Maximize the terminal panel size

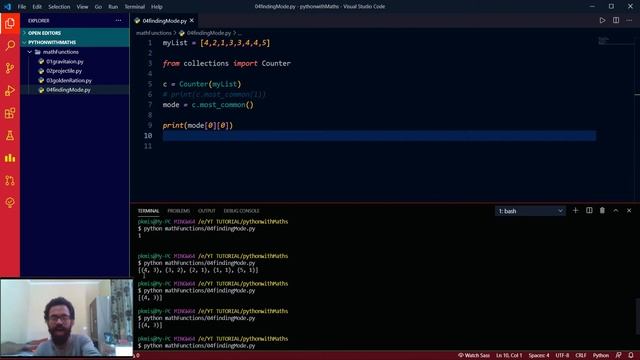(616, 211)
